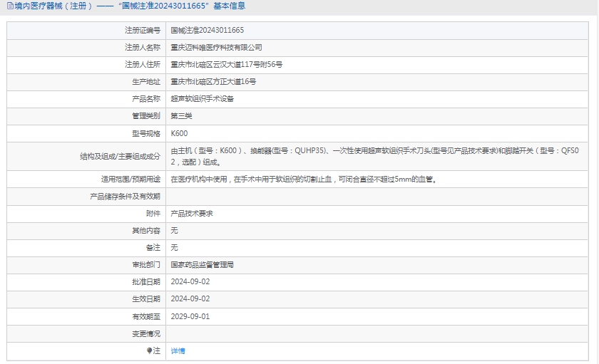Click the structure and composition description text

[x=378, y=150]
